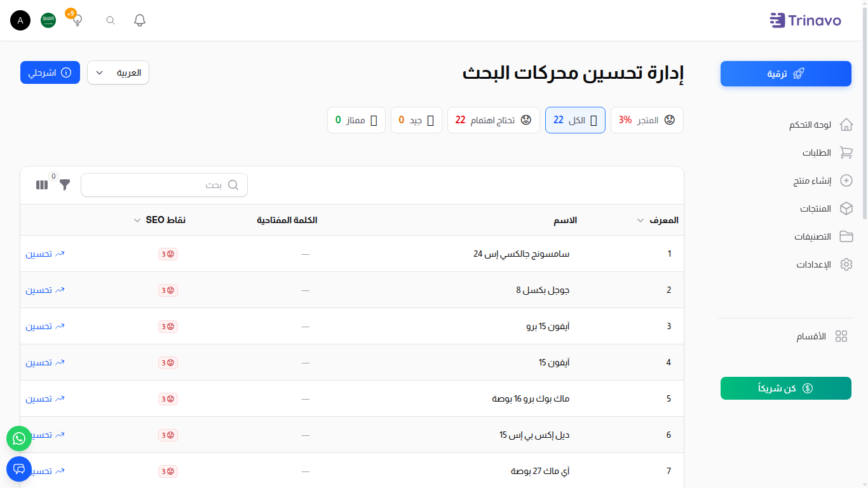Click product name آيفون 15 برو

point(548,327)
